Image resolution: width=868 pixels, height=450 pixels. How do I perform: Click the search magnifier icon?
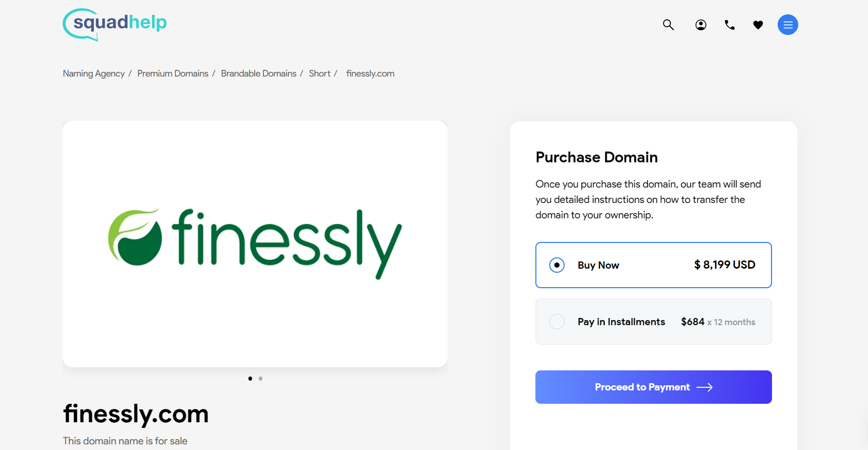(x=668, y=25)
